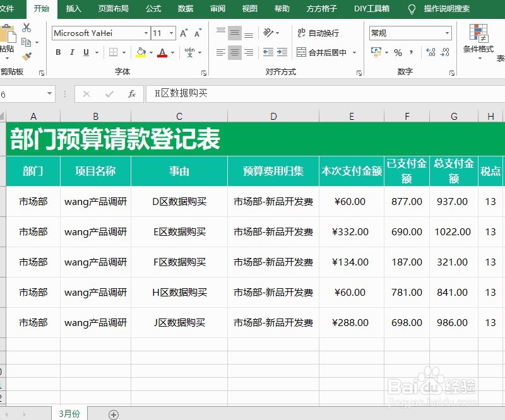
Task: Select the Format Painter icon
Action: [x=28, y=55]
